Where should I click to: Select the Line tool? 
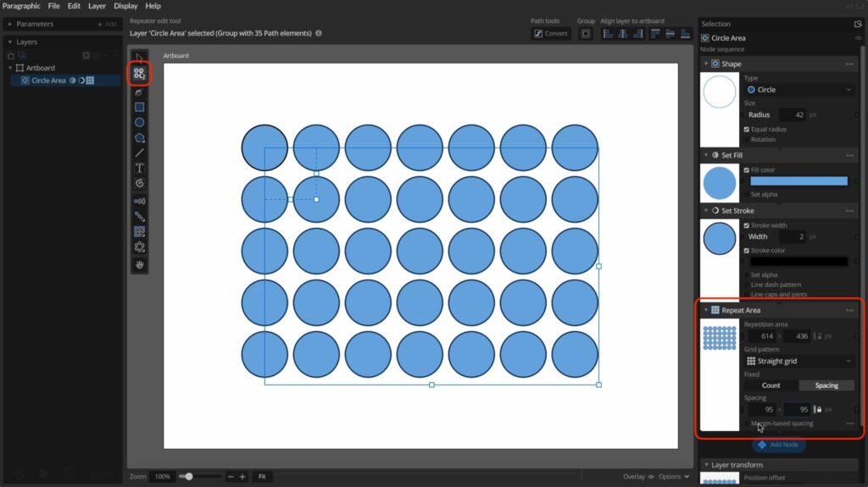[139, 152]
